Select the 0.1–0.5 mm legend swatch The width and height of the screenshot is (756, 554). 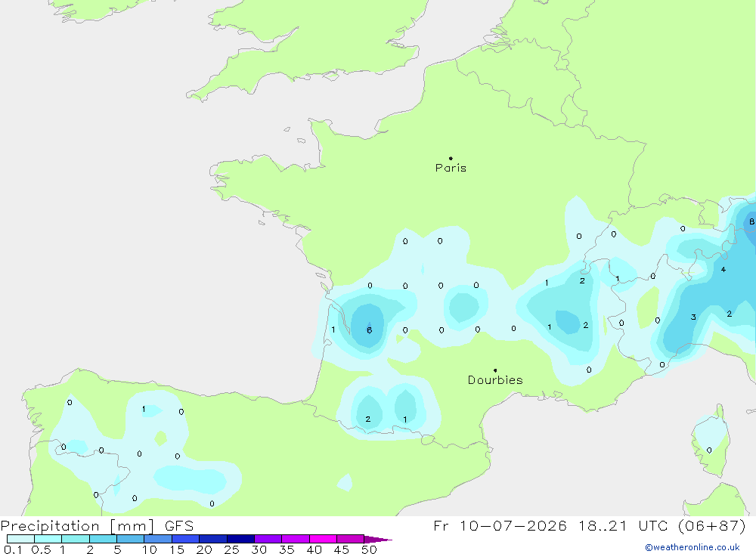point(20,539)
